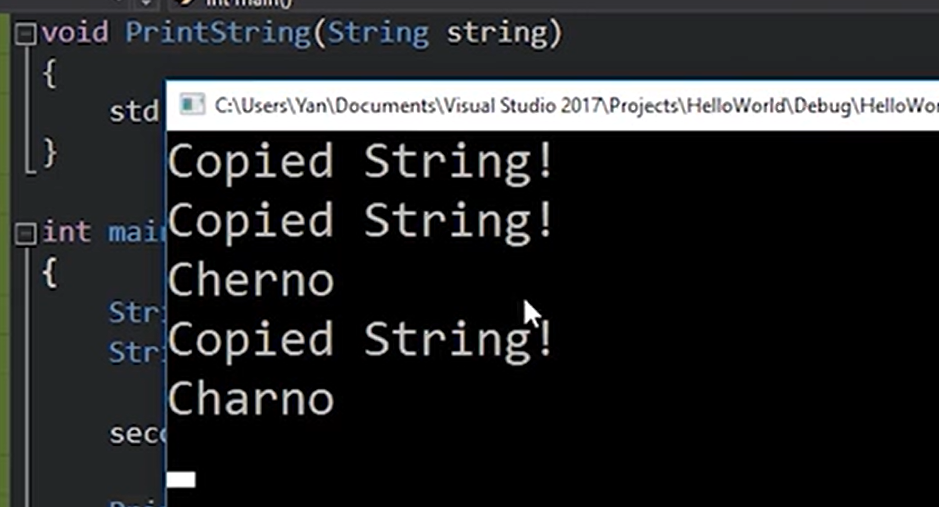Screen dimensions: 939x507
Task: Collapse the int main function outline
Action: (x=26, y=233)
